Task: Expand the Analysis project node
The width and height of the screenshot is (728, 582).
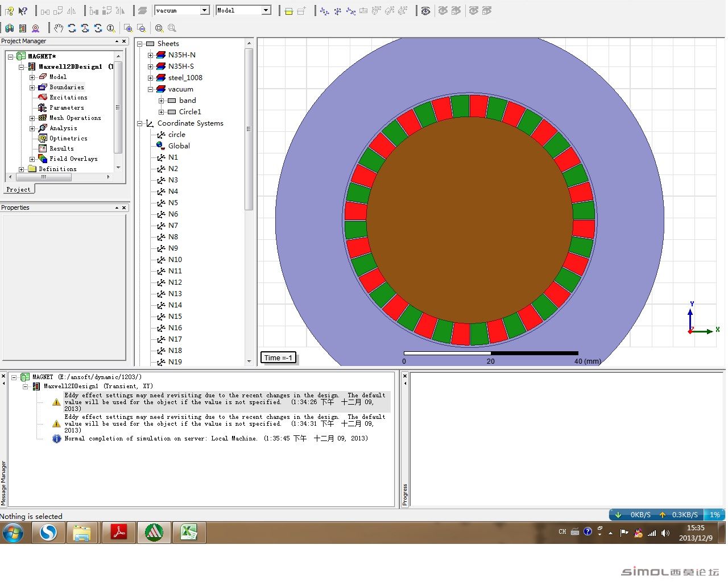Action: (x=32, y=128)
